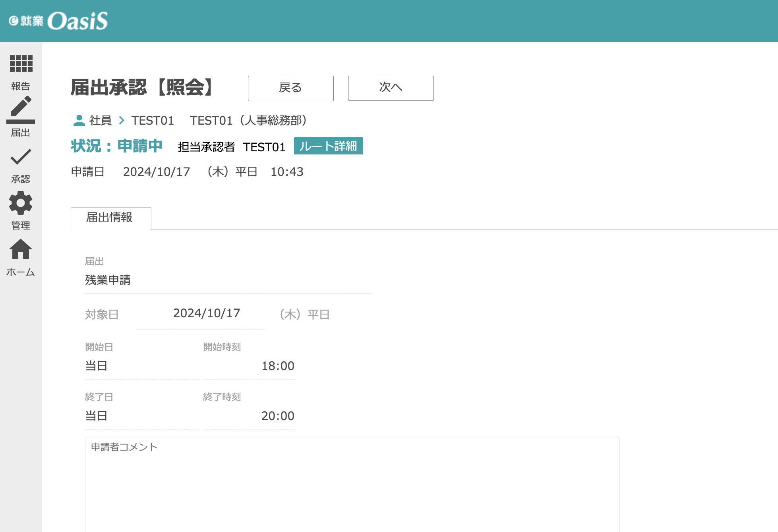Viewport: 778px width, 532px height.
Task: Click the breadcrumb chevron after 社員
Action: pyautogui.click(x=122, y=120)
